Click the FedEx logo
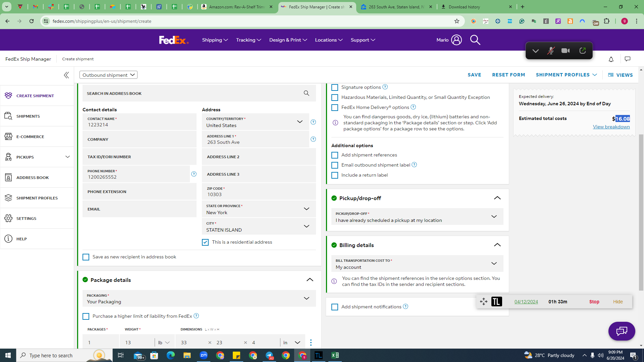Screen dimensions: 644x362 pyautogui.click(x=174, y=40)
